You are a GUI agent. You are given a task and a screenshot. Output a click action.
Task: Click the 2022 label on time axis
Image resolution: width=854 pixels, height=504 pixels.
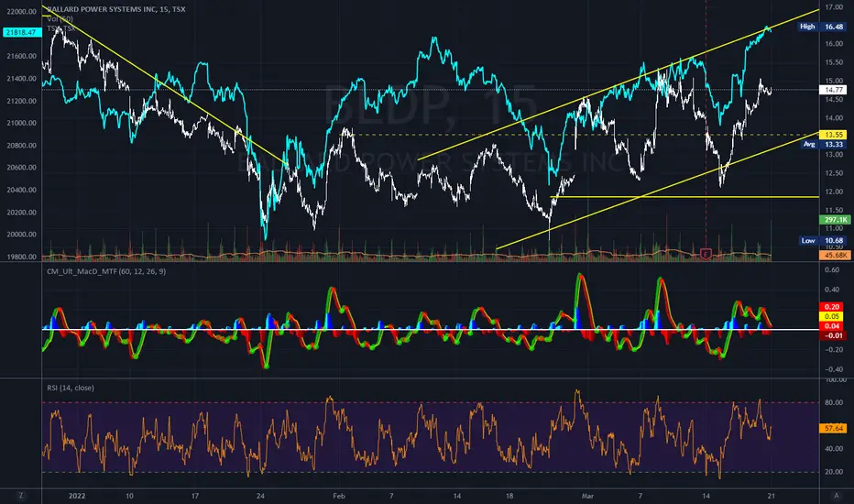(x=77, y=496)
